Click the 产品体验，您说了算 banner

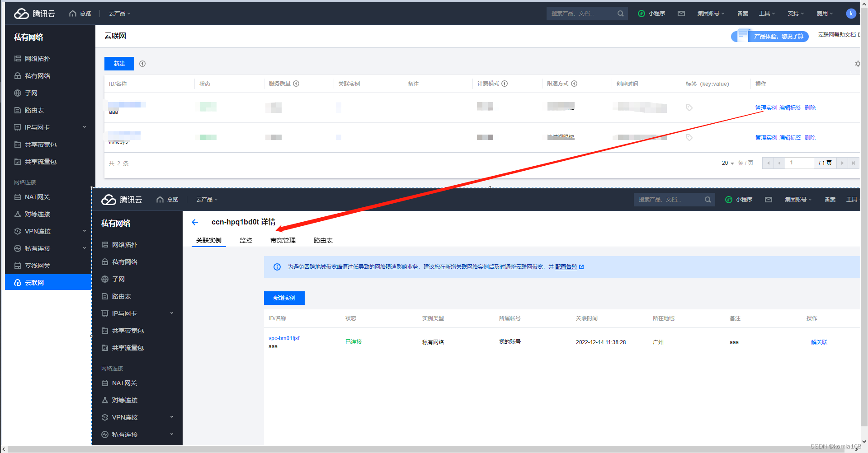pyautogui.click(x=770, y=36)
